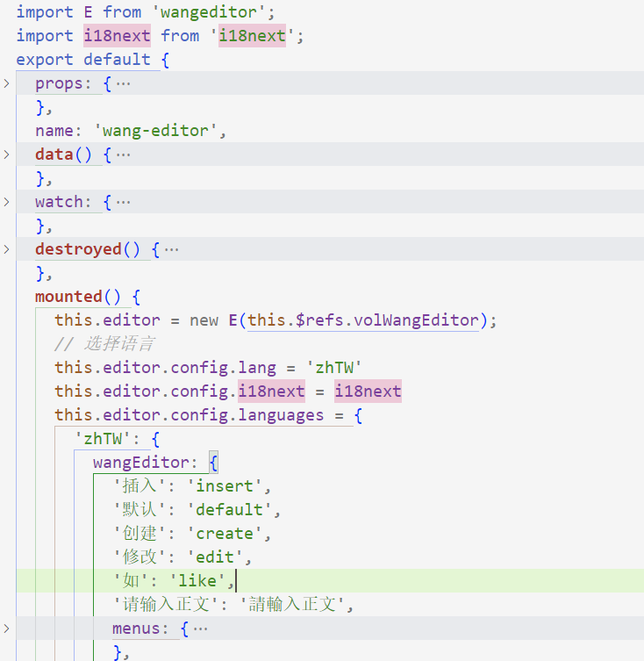Expand the folded destroyed() block
The width and height of the screenshot is (644, 661).
(6, 249)
